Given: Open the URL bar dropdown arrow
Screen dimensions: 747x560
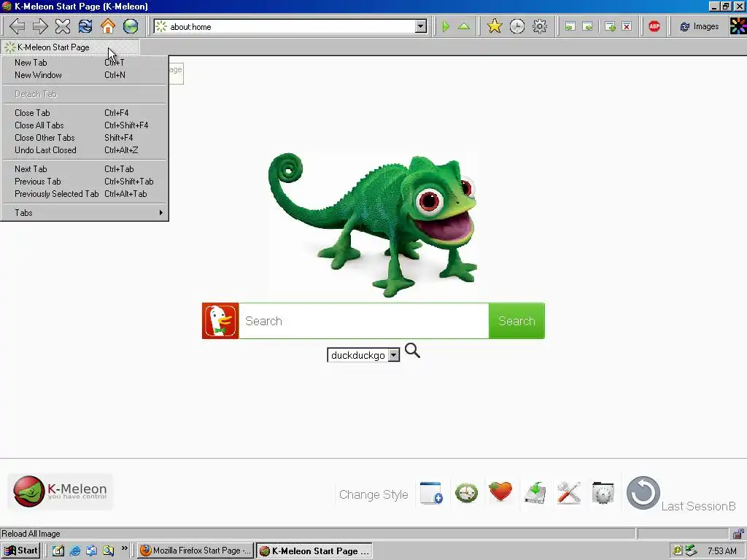Looking at the screenshot, I should (421, 27).
